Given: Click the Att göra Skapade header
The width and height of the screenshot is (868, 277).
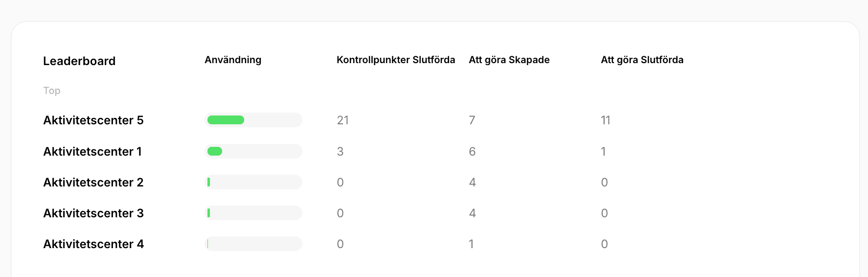Looking at the screenshot, I should (x=509, y=60).
